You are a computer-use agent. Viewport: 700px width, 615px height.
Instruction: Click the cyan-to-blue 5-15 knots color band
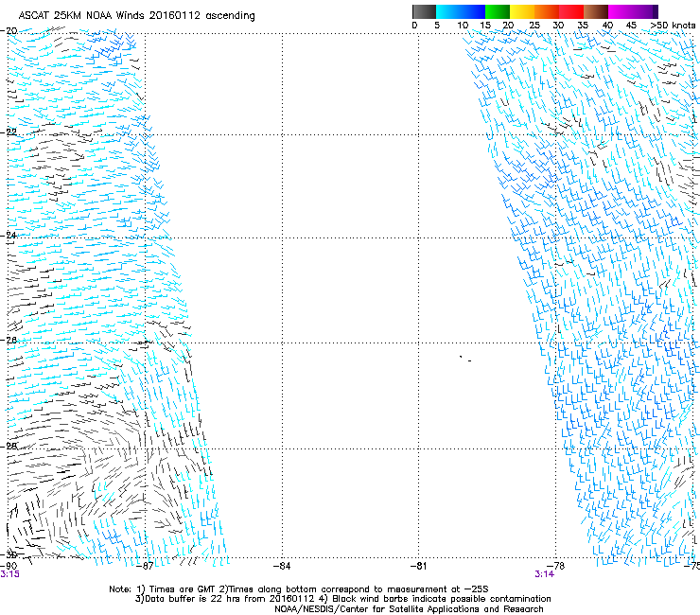pos(461,11)
